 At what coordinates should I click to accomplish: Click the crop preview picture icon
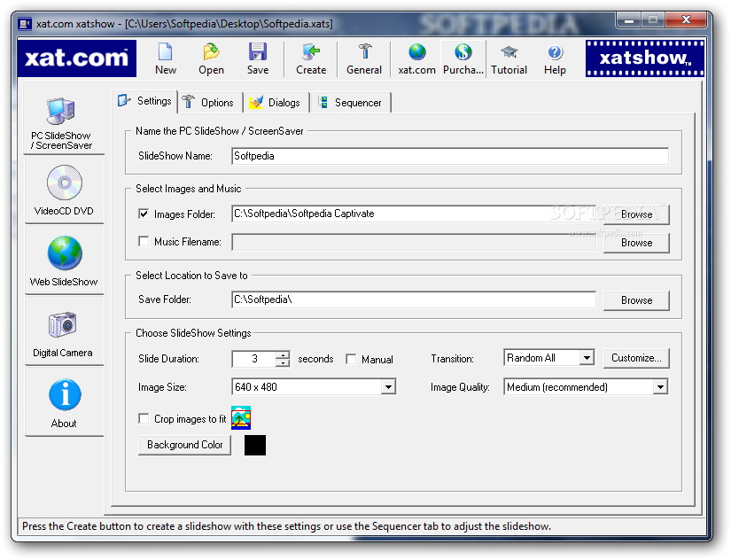click(241, 418)
